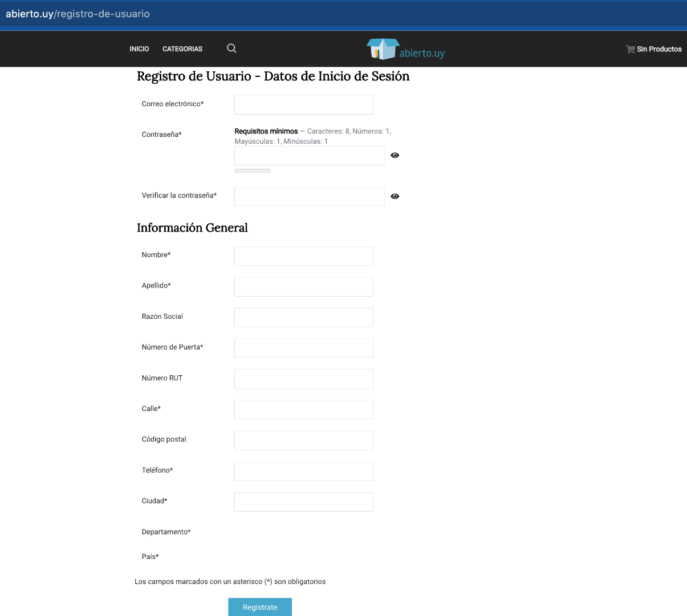Focus the Código postal field
Viewport: 687px width, 616px height.
304,440
